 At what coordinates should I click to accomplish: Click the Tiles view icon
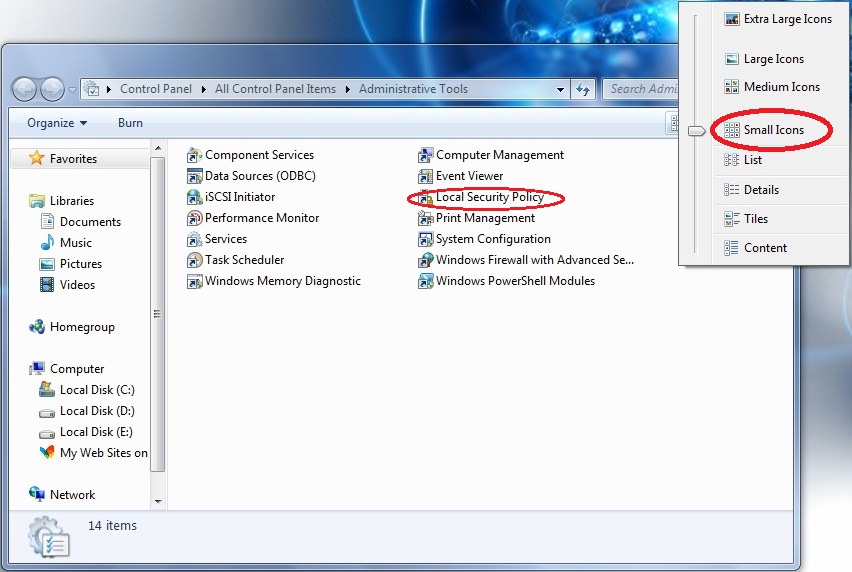click(731, 219)
